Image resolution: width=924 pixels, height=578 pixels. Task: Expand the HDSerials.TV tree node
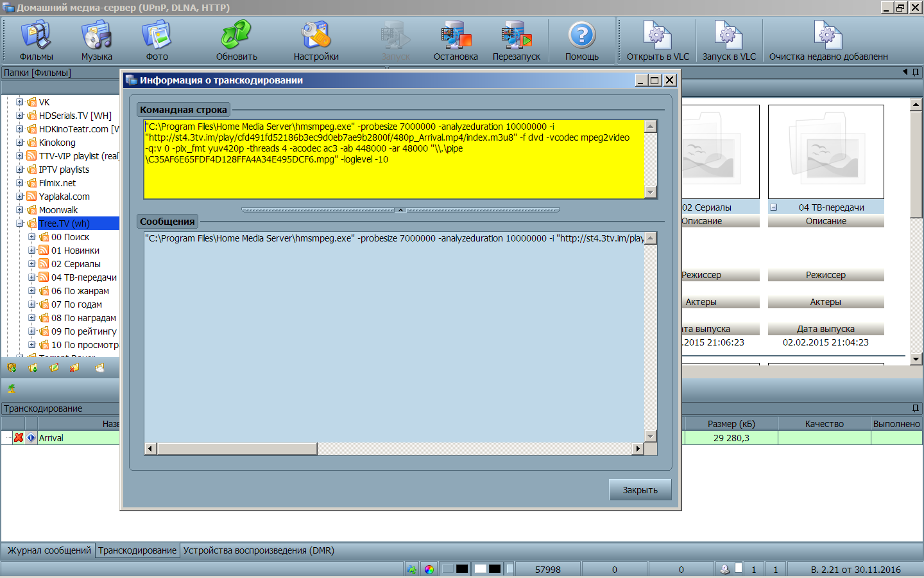(20, 116)
